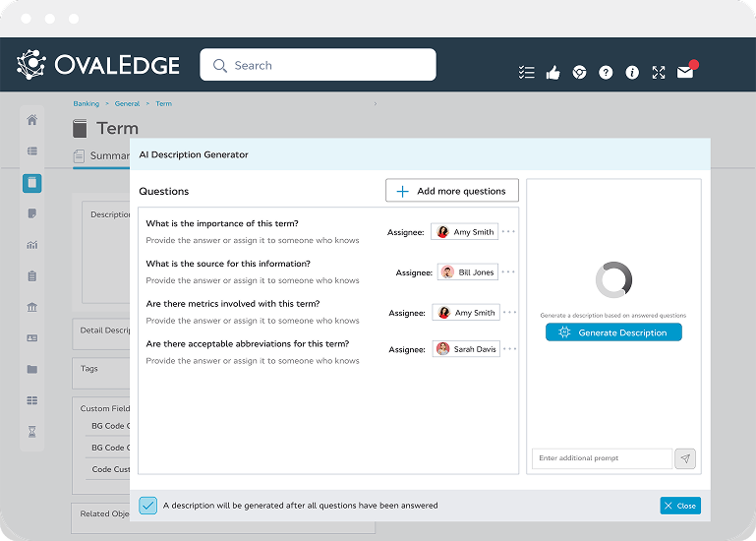Open Bill Jones assignee selector
756x541 pixels.
click(468, 272)
